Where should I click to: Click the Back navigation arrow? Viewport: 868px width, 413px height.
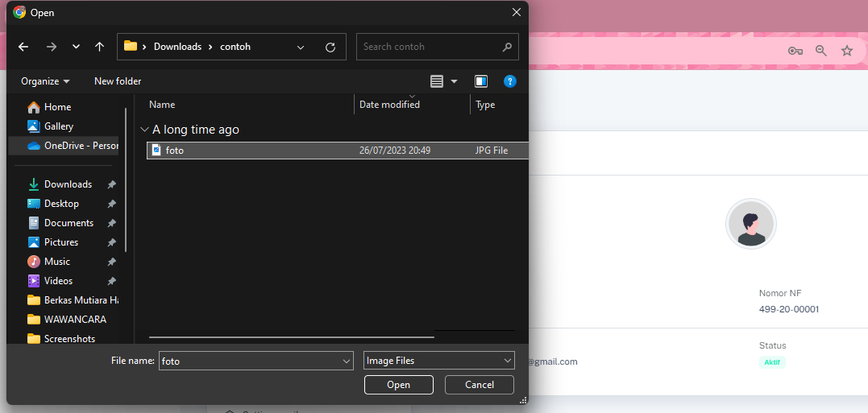[23, 47]
